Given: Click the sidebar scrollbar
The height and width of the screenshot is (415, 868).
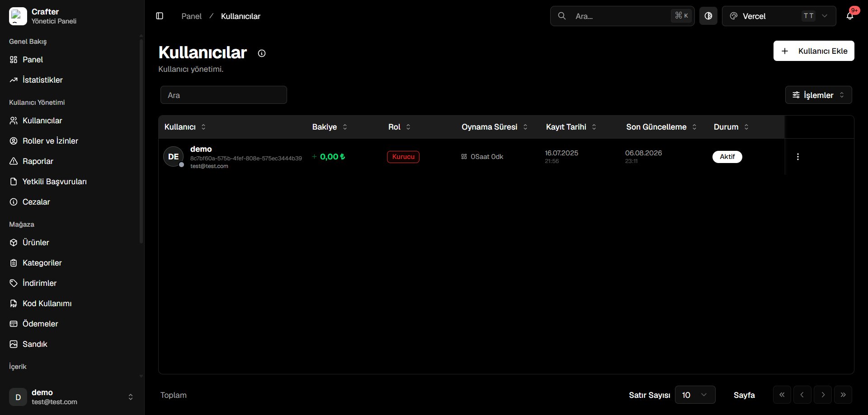Looking at the screenshot, I should (141, 141).
